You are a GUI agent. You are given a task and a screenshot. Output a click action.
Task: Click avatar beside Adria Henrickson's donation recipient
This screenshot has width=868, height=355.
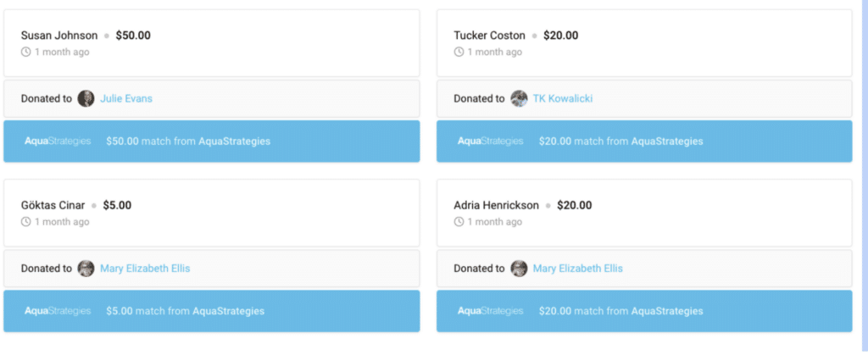pyautogui.click(x=519, y=269)
